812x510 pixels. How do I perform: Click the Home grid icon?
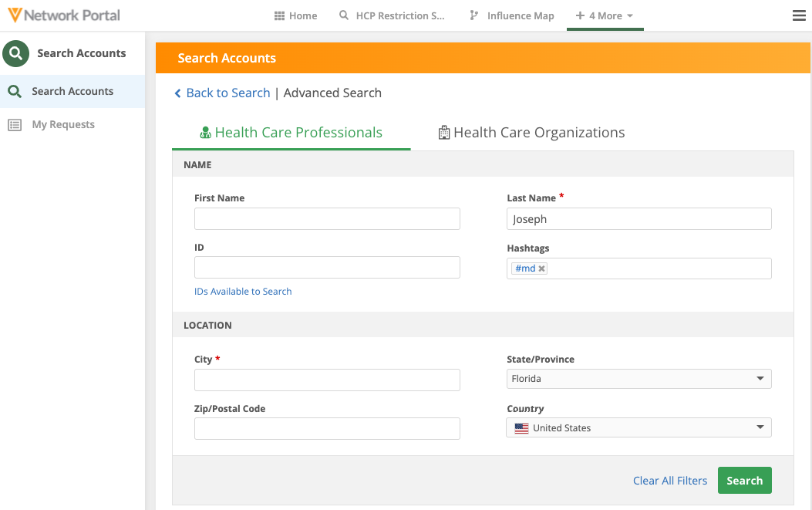(280, 16)
